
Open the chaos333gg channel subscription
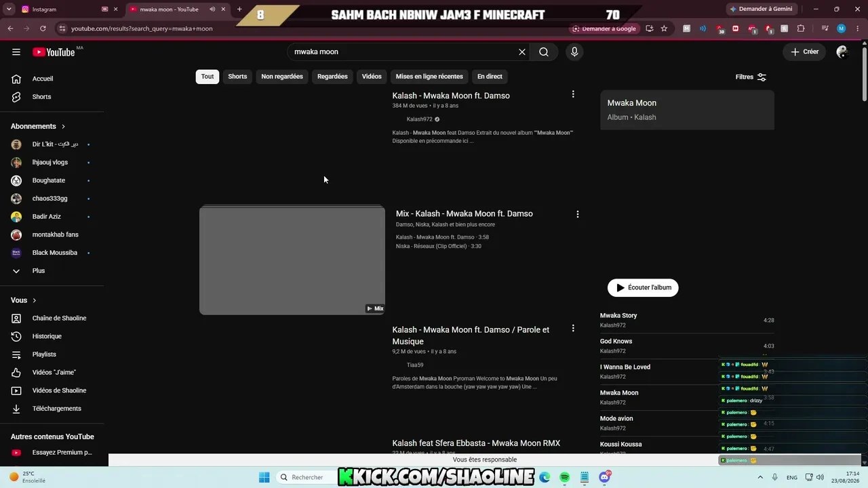click(52, 199)
